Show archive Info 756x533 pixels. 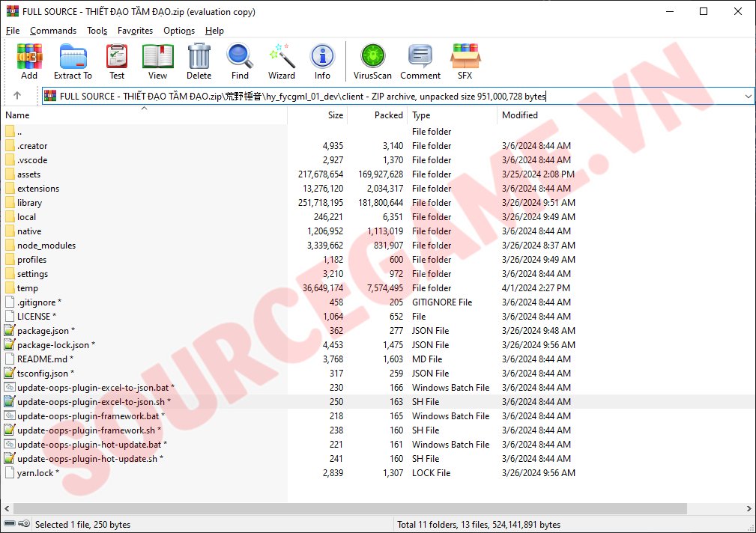click(x=322, y=61)
